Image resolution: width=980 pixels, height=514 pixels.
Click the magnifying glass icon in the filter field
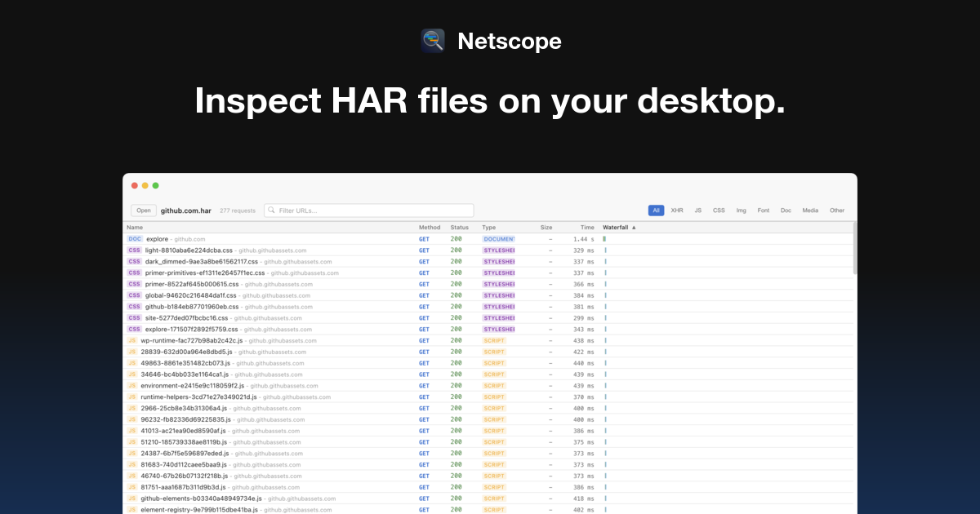pos(270,210)
